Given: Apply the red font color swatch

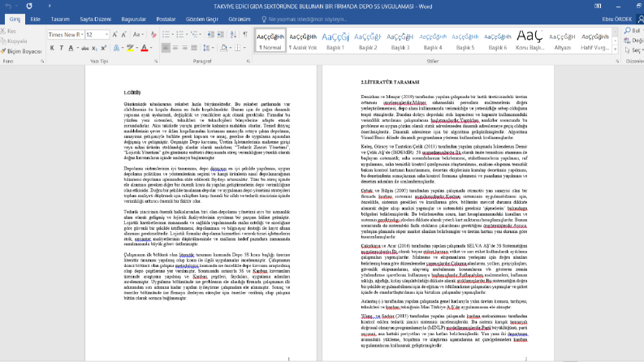Looking at the screenshot, I should [x=145, y=48].
